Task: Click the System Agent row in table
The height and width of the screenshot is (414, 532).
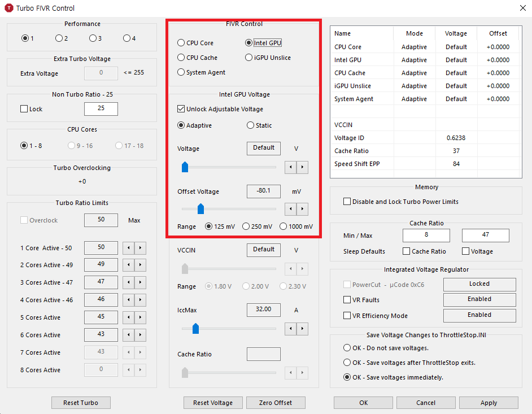Action: (x=426, y=99)
